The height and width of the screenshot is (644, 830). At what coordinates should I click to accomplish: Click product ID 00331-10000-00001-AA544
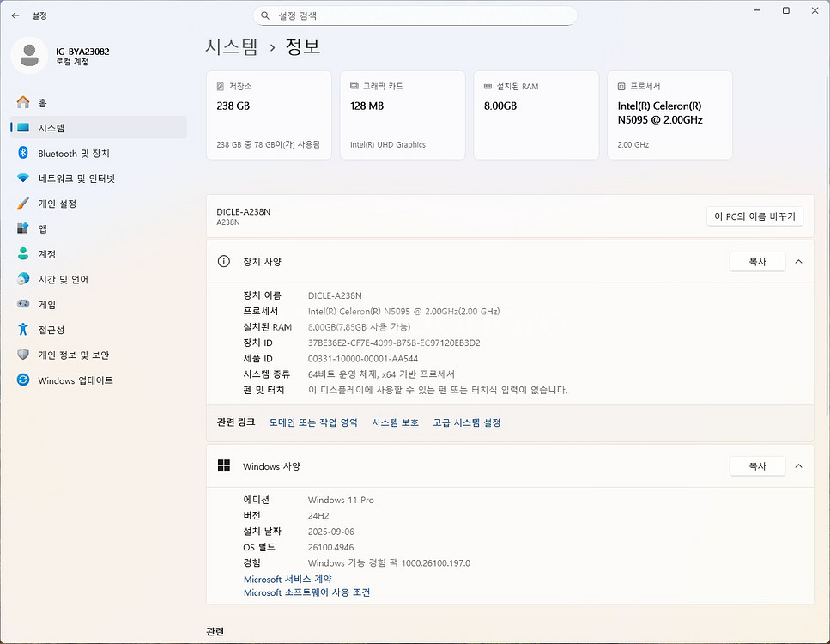pyautogui.click(x=363, y=359)
